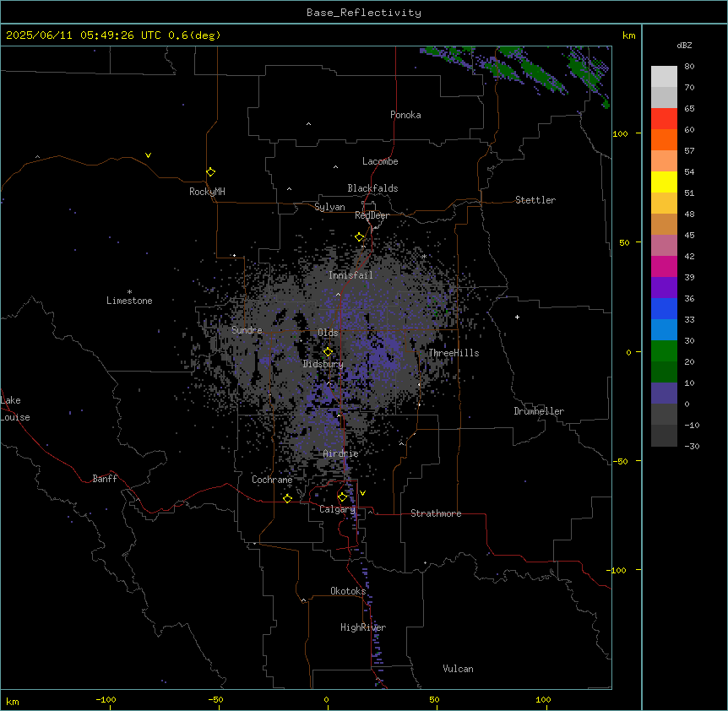This screenshot has width=728, height=711.
Task: Click the white plus marker north of Drumheller
Action: click(x=517, y=317)
